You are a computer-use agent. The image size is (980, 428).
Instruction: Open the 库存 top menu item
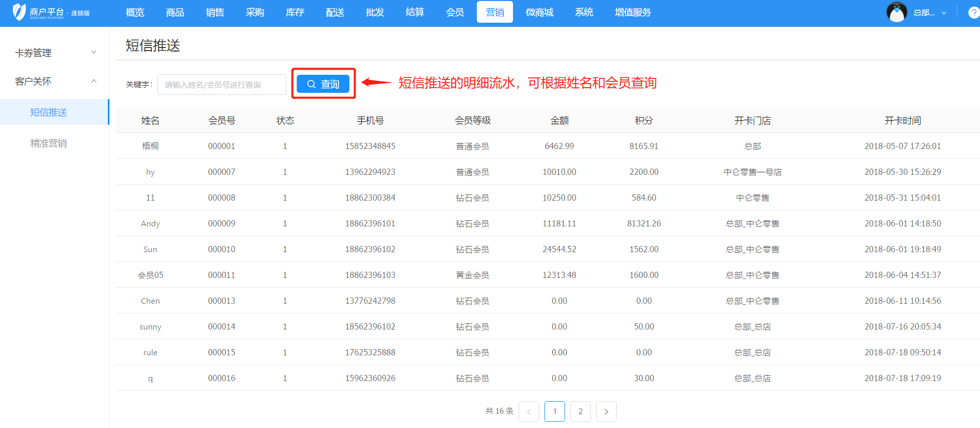pos(295,12)
